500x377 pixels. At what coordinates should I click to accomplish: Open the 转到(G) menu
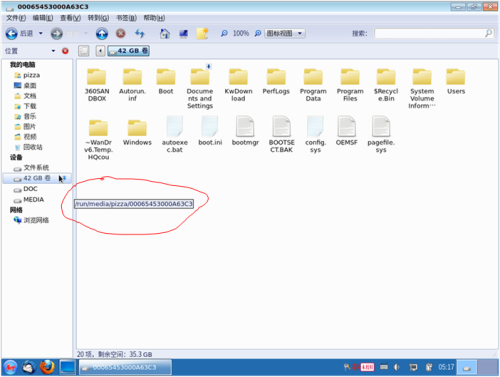pos(98,18)
